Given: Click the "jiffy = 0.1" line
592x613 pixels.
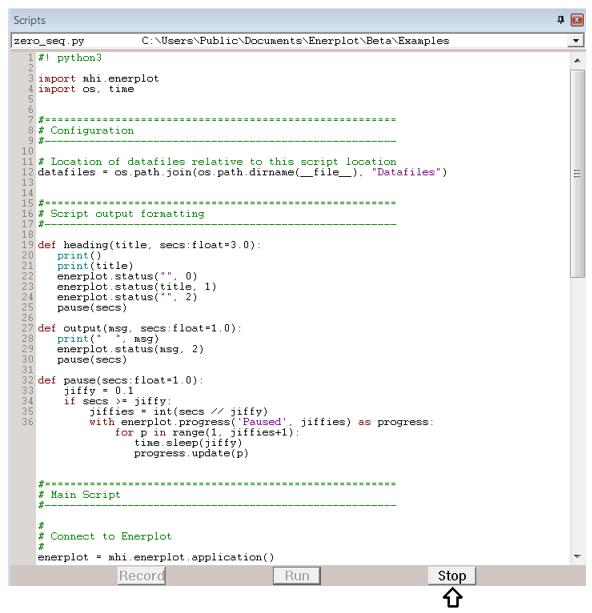Looking at the screenshot, I should point(99,391).
